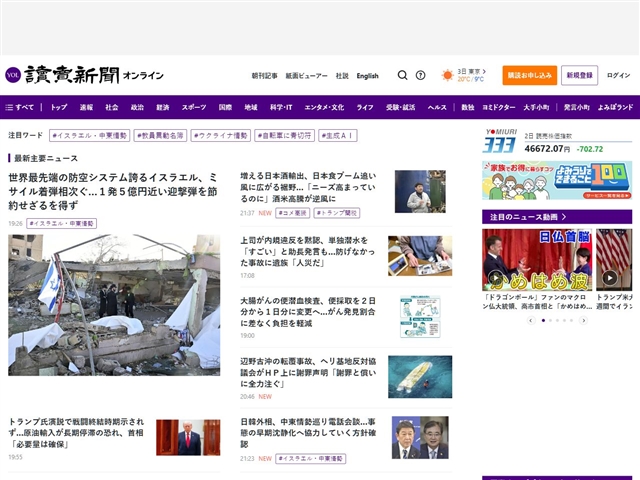Click the Yomiuri 333 index logo
This screenshot has width=640, height=480.
(500, 141)
